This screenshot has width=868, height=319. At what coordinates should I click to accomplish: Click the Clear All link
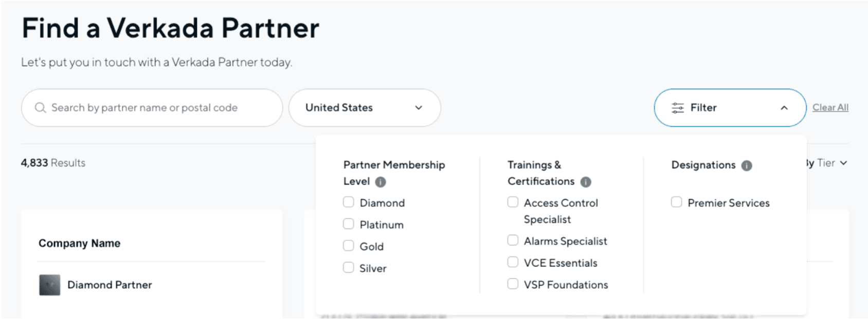click(x=830, y=107)
